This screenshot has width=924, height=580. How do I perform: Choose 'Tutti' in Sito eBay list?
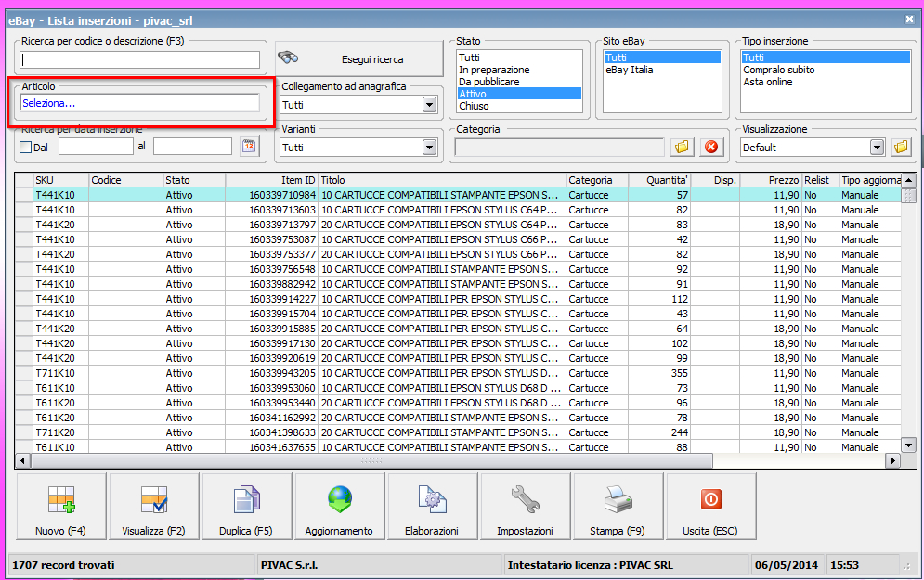[662, 58]
